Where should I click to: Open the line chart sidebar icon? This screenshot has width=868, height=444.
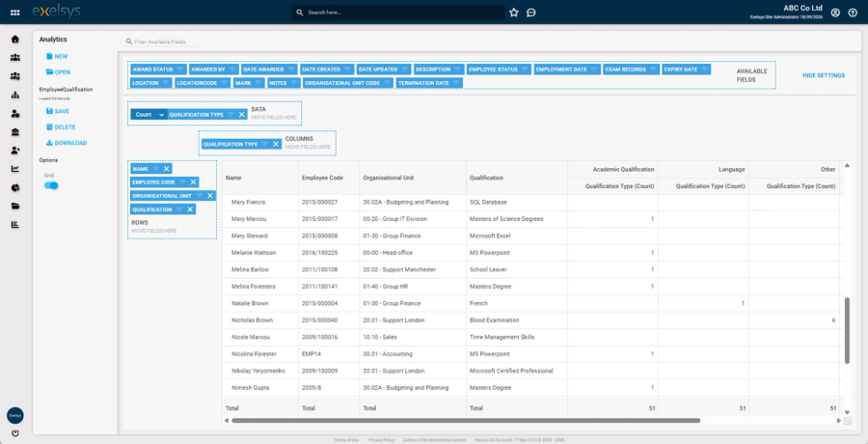point(14,169)
